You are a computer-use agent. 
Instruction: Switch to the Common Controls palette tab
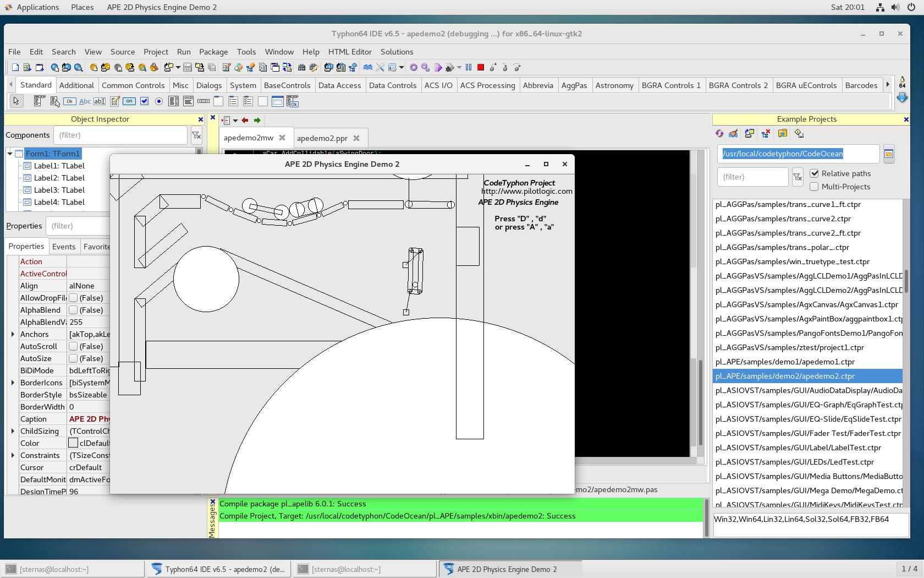[x=133, y=85]
